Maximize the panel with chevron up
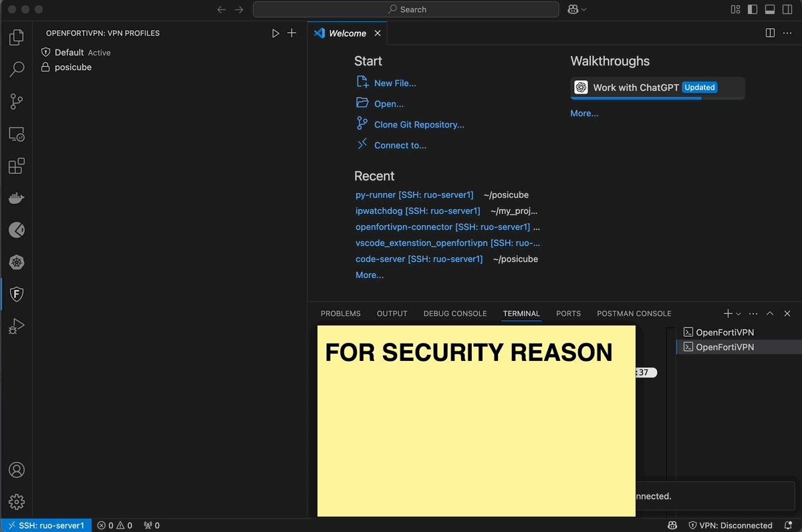This screenshot has width=802, height=532. [770, 313]
